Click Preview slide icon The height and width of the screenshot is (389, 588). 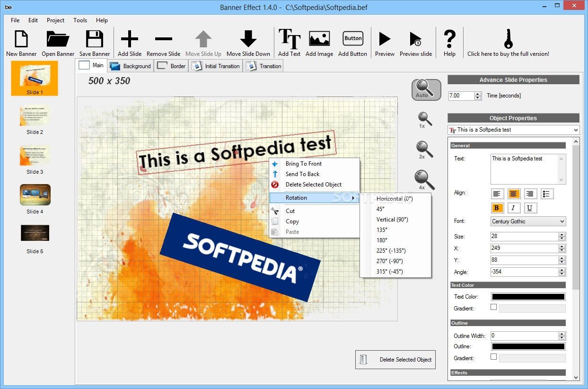(x=415, y=39)
